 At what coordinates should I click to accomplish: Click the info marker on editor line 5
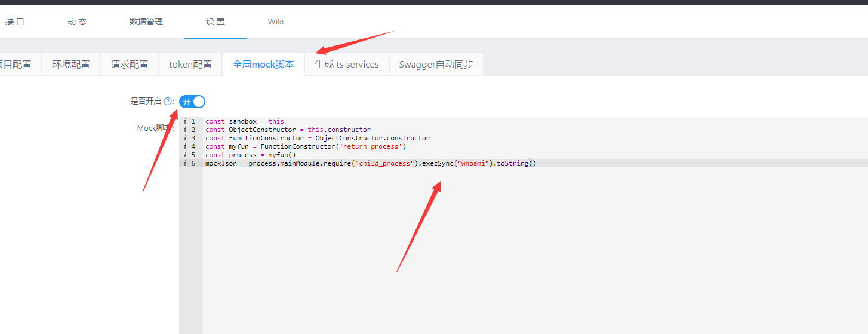pos(185,155)
